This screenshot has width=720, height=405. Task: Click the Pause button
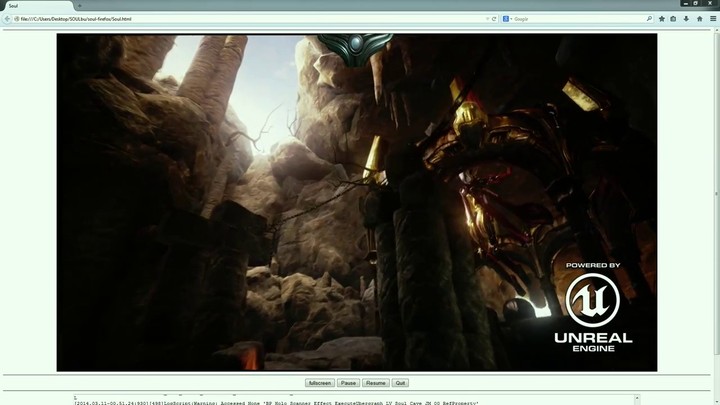348,383
